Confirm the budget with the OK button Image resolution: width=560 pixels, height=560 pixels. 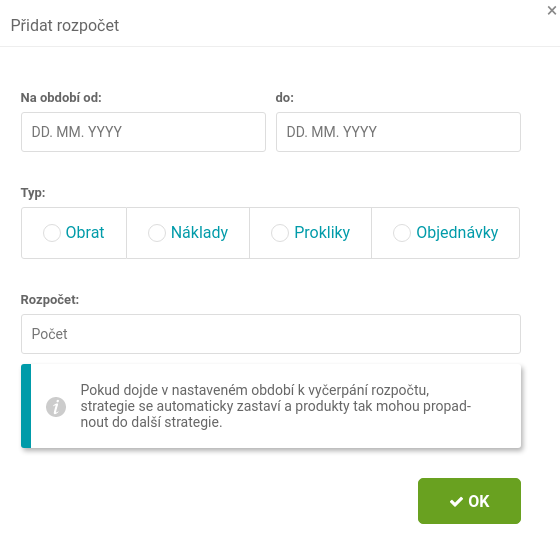coord(469,501)
